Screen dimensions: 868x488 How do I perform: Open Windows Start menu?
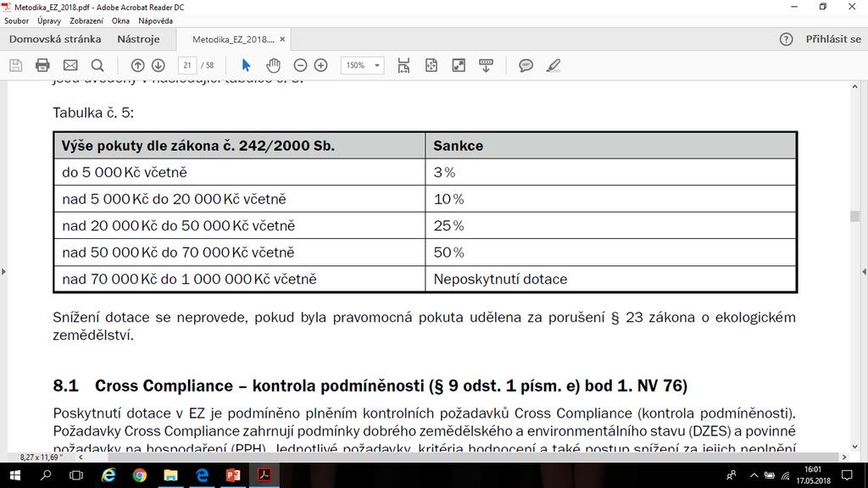click(x=15, y=475)
